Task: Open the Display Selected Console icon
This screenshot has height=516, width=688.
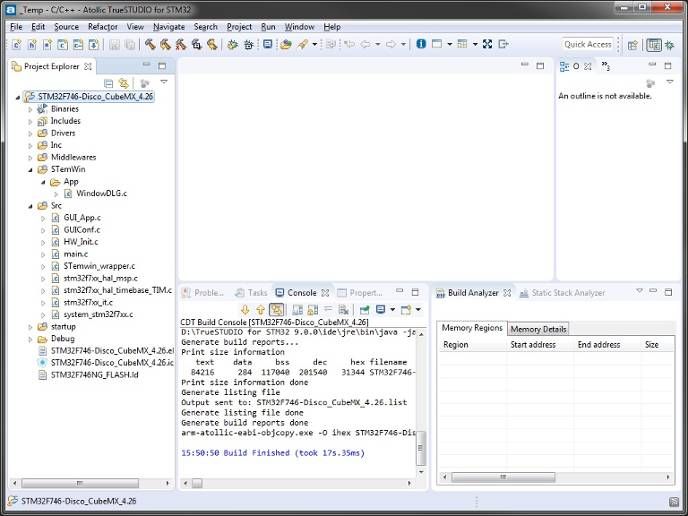Action: (381, 310)
